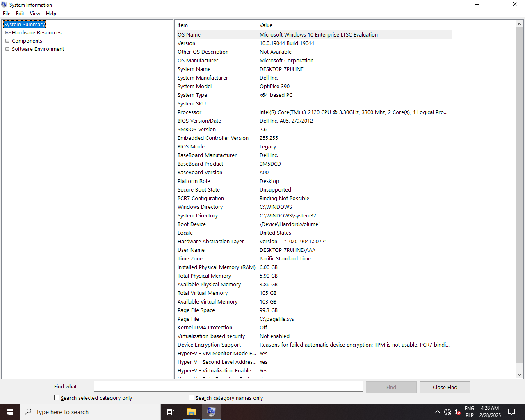Click the search magnifier icon in taskbar
The image size is (525, 420).
28,412
